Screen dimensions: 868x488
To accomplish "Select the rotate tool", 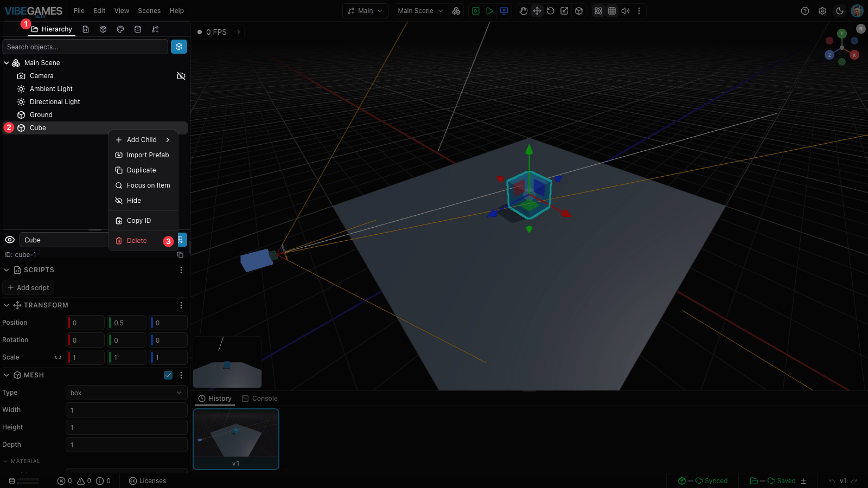I will pos(551,11).
